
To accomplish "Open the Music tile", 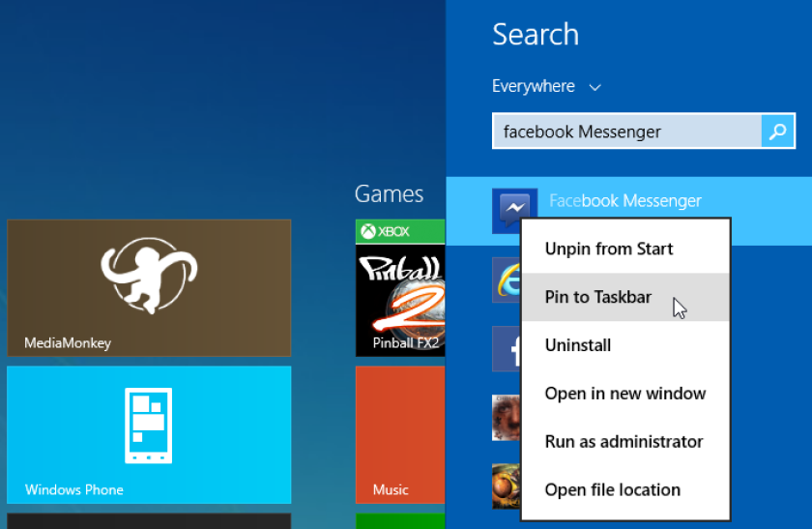I will pyautogui.click(x=400, y=434).
